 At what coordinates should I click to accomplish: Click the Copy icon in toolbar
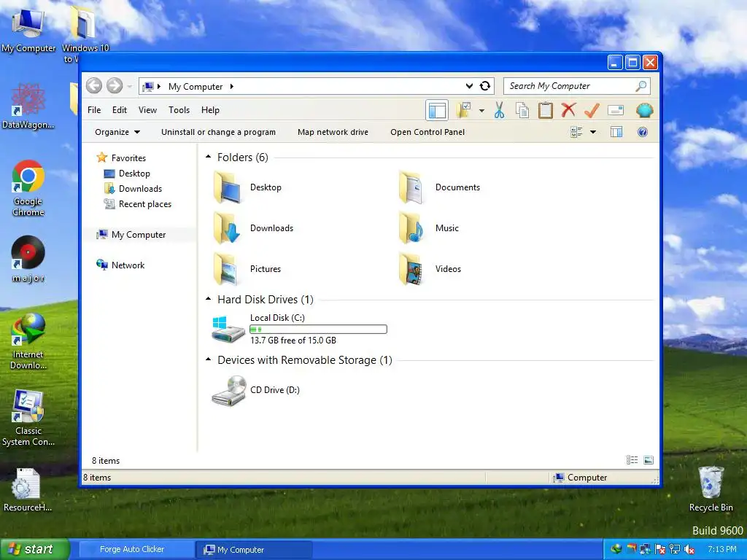522,111
